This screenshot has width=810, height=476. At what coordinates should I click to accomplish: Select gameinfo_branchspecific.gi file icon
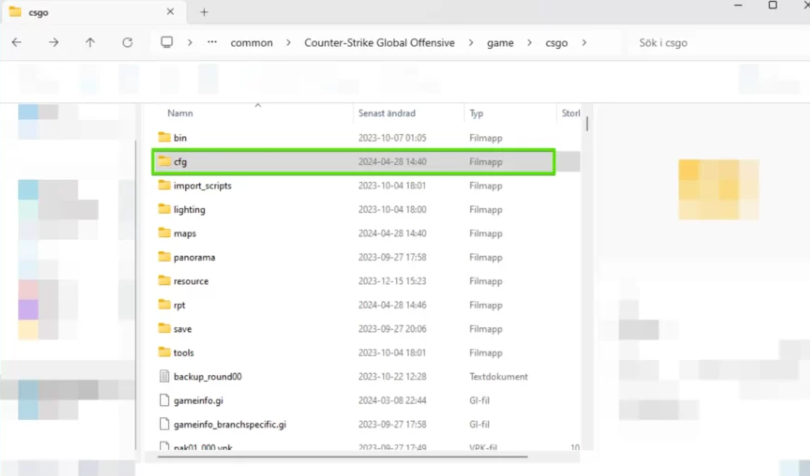(x=164, y=424)
